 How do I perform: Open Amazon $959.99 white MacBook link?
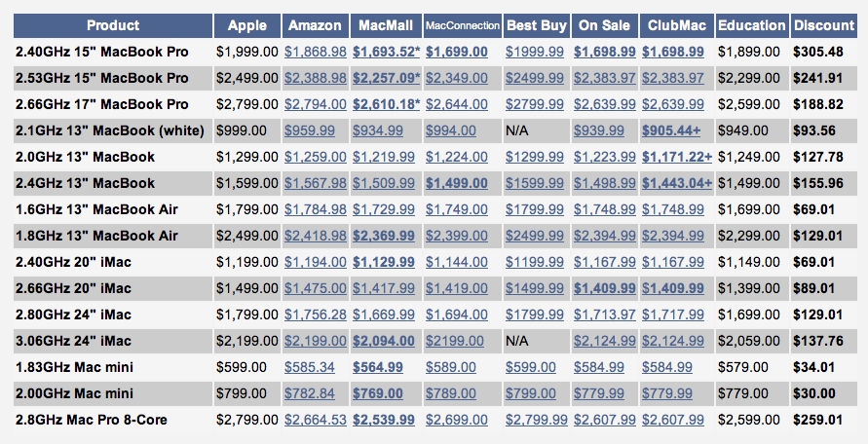click(x=310, y=130)
